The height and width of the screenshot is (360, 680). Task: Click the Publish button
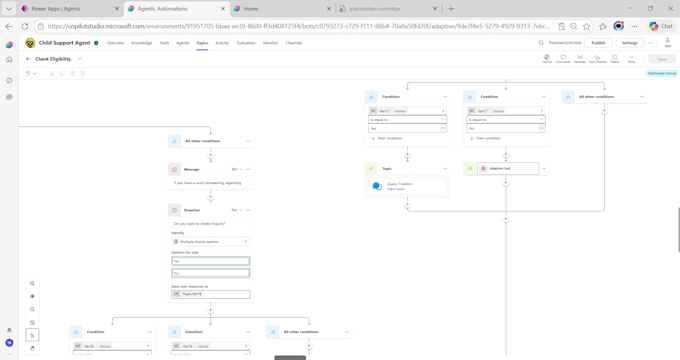(x=598, y=43)
